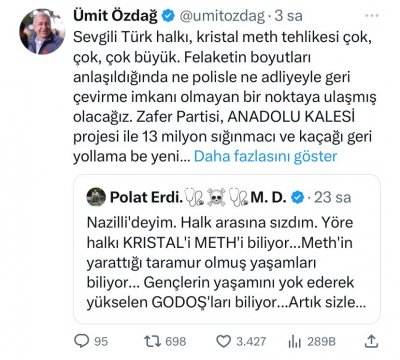
Task: Share tweet with upload arrow icon
Action: tap(371, 341)
